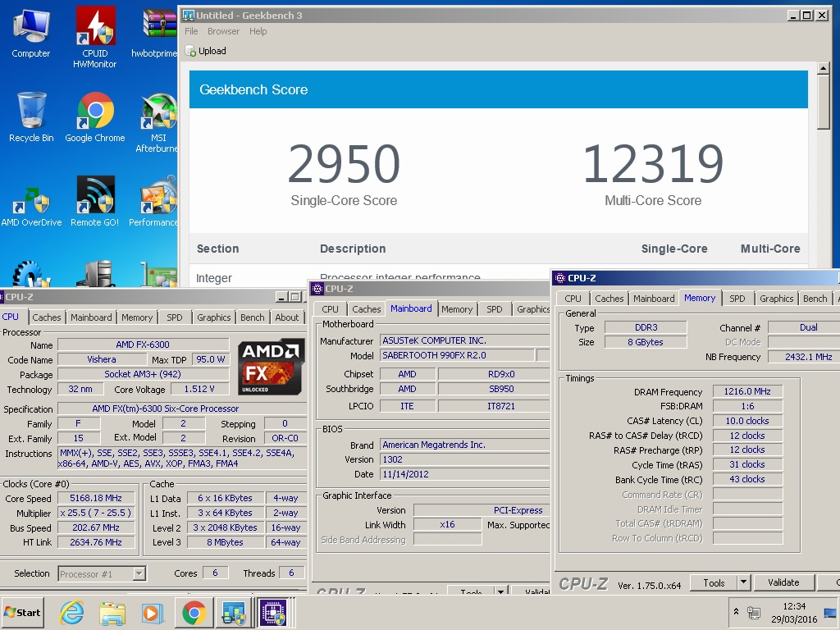Open the File menu in Geekbench
Screen dimensions: 840x630
coord(191,31)
